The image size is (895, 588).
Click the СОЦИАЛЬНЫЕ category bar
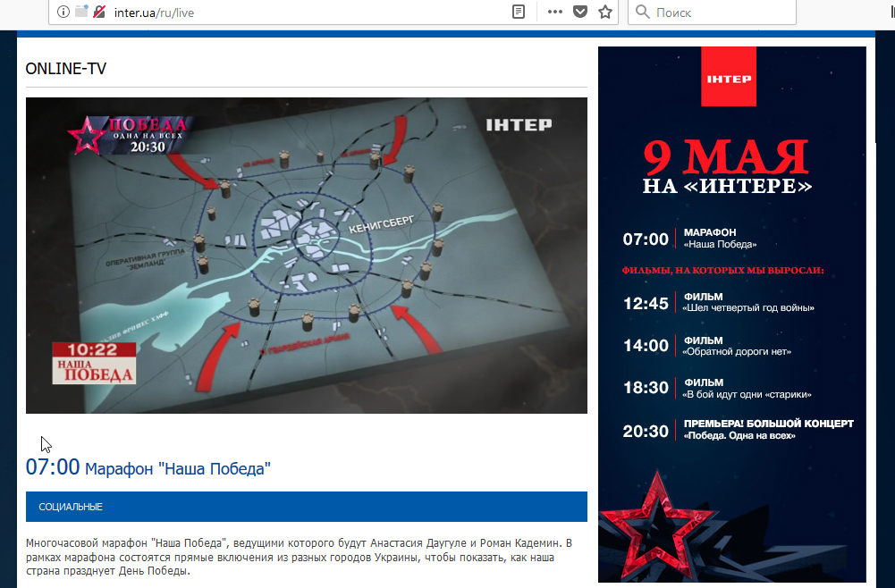(307, 507)
